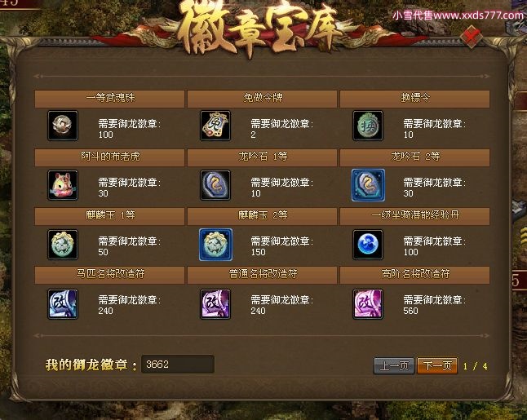Image resolution: width=527 pixels, height=420 pixels.
Task: Select the 龙吟石 1等 stone icon
Action: click(x=215, y=185)
